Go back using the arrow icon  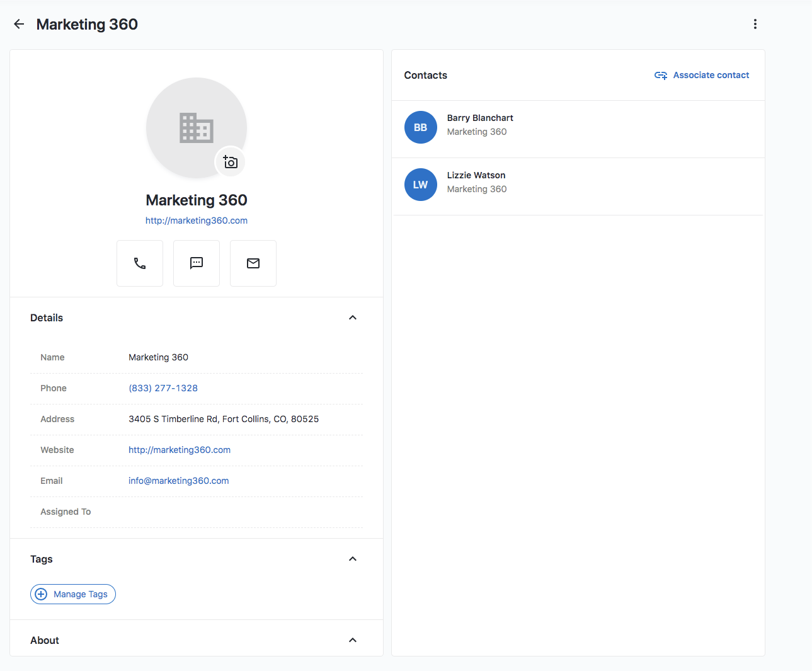point(19,24)
